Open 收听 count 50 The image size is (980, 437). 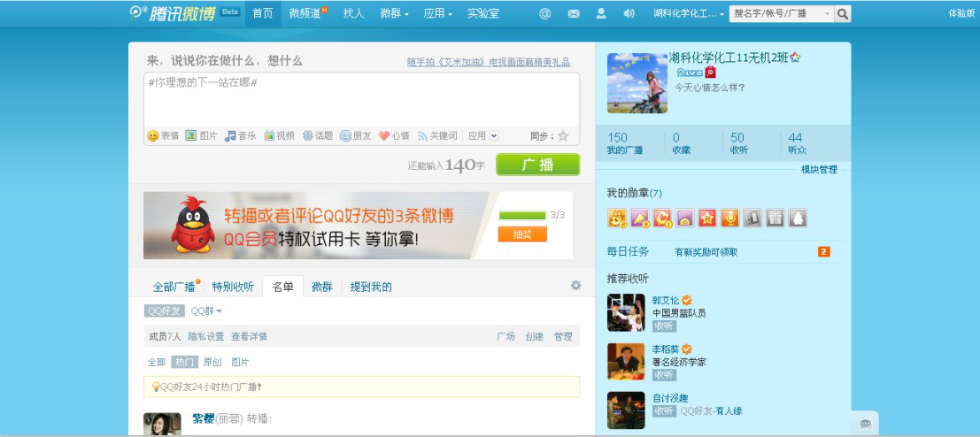(x=738, y=143)
